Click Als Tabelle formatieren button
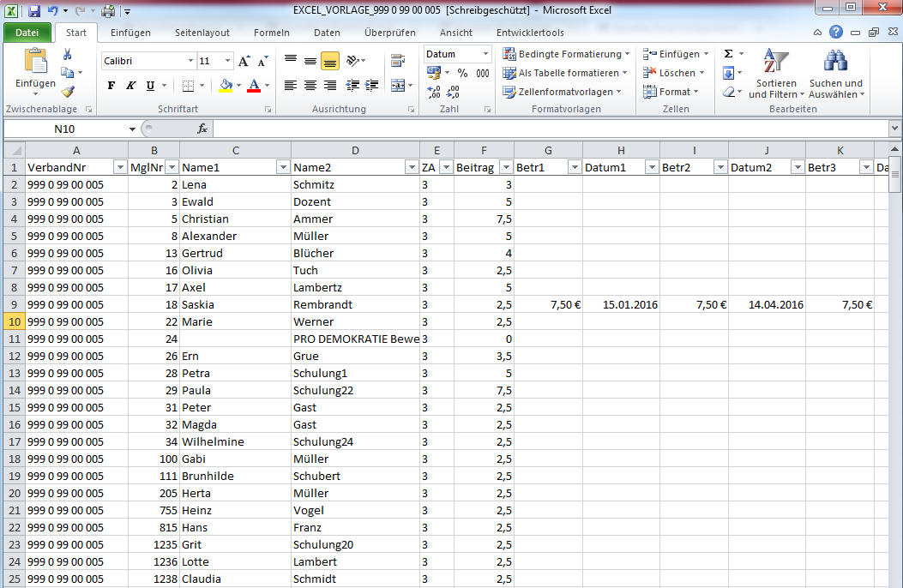Screen dimensions: 903x588 tap(566, 73)
